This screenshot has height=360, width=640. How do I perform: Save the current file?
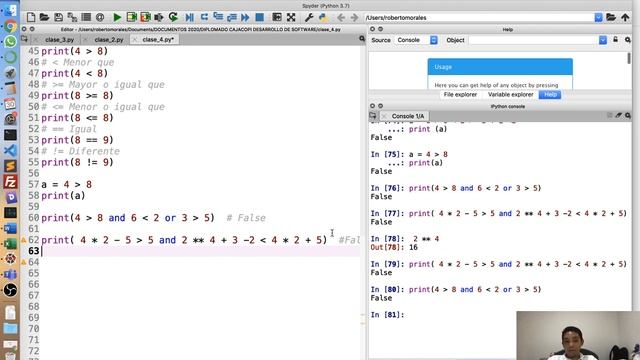point(58,17)
